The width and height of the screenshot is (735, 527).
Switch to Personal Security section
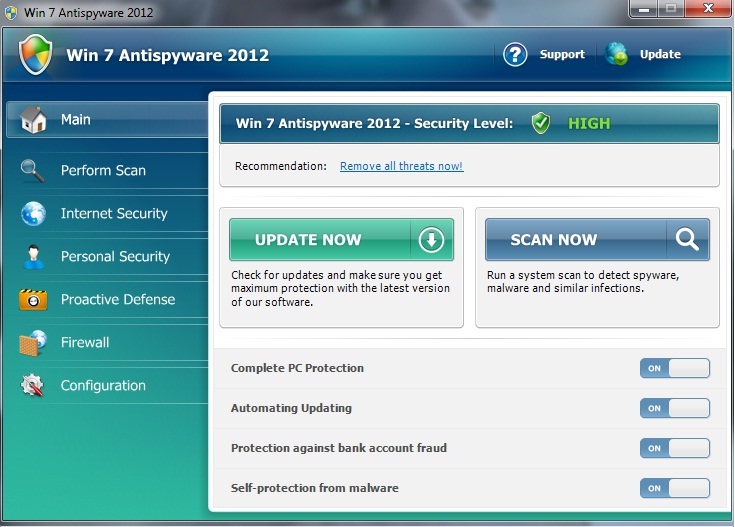(x=115, y=256)
